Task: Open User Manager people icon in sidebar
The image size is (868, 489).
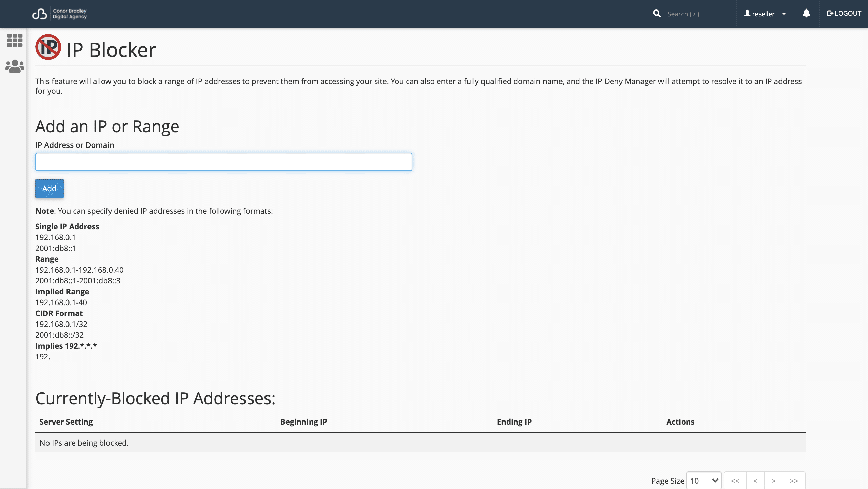Action: click(15, 66)
